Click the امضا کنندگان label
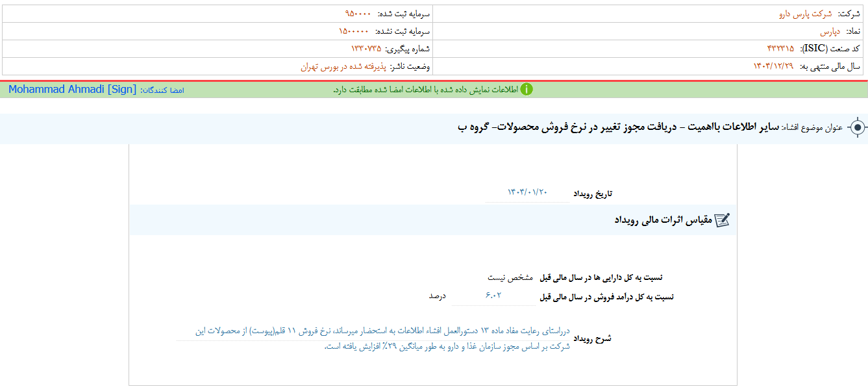The width and height of the screenshot is (868, 391). [162, 90]
